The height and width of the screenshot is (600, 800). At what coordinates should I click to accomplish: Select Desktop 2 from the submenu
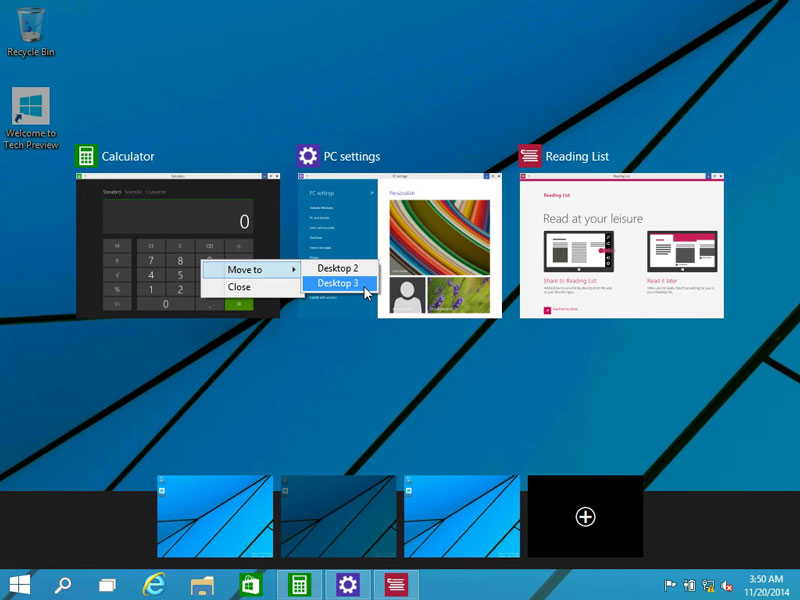tap(337, 268)
